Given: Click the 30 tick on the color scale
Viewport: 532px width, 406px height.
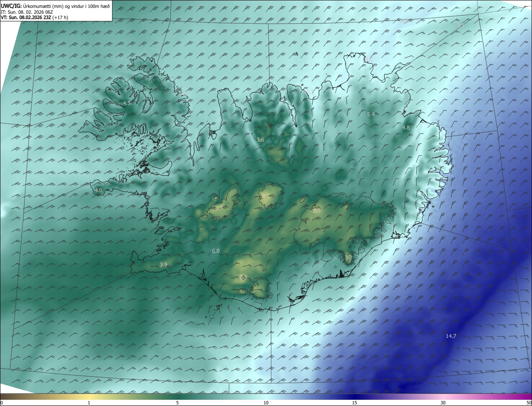Looking at the screenshot, I should [x=443, y=403].
